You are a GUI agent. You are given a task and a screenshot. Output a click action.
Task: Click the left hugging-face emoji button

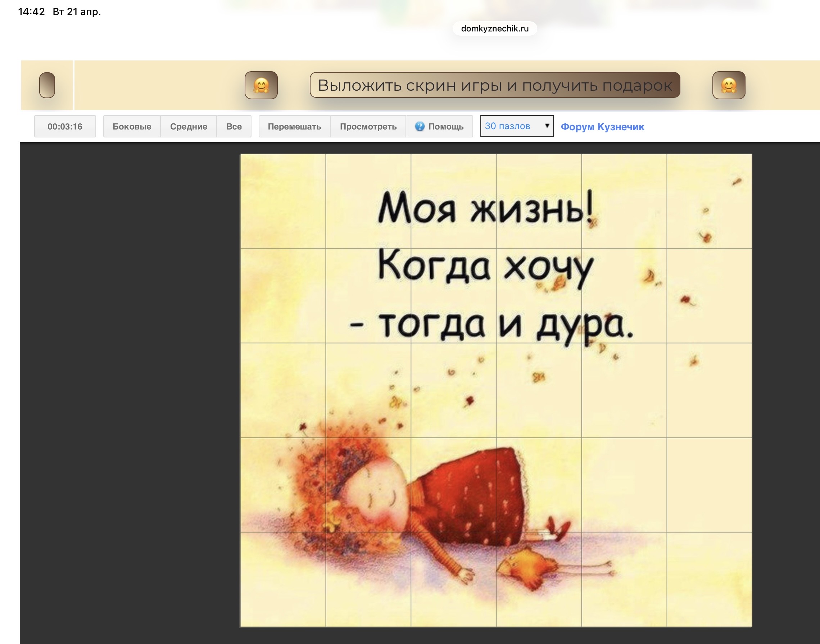click(261, 85)
